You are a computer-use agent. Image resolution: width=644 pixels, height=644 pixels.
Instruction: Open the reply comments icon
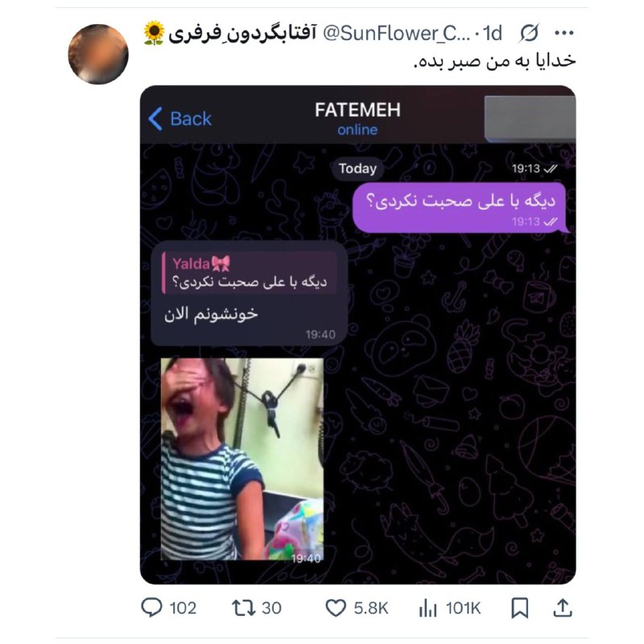click(x=151, y=608)
